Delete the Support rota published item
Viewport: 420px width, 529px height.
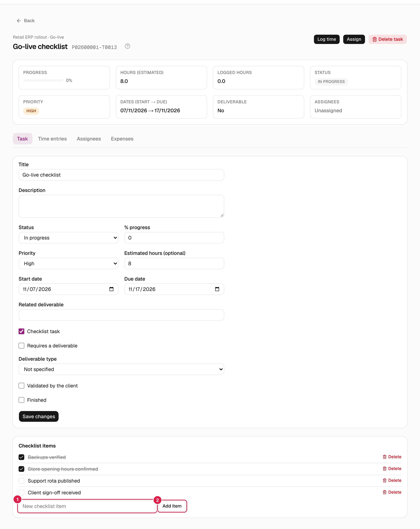(x=392, y=480)
